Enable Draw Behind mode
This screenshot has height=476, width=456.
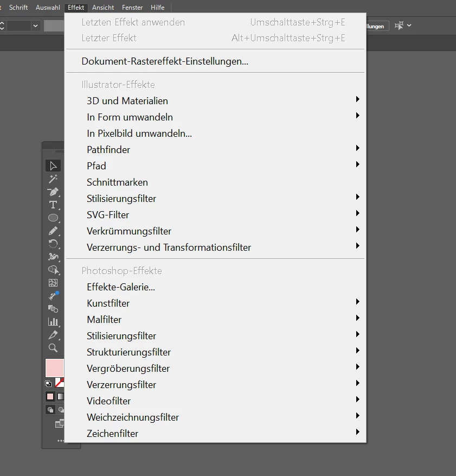[61, 410]
